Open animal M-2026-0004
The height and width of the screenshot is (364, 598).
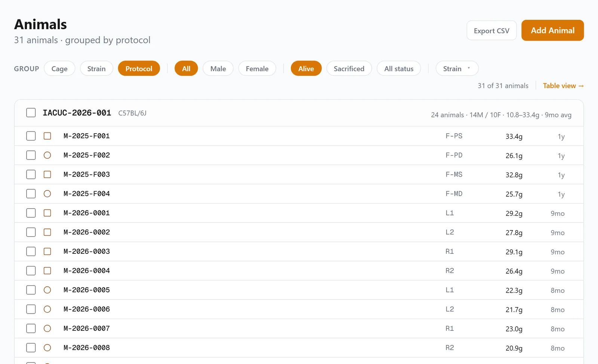[87, 271]
